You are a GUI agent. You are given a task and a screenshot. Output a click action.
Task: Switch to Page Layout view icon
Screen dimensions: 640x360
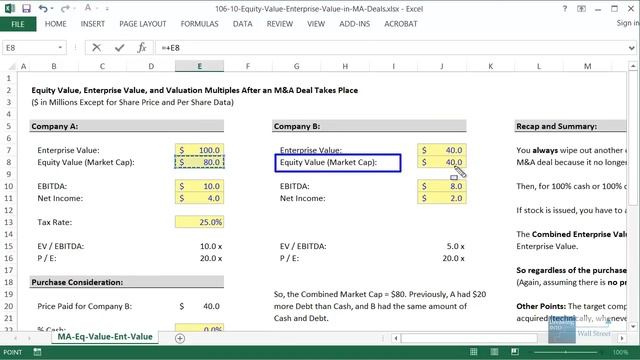494,352
